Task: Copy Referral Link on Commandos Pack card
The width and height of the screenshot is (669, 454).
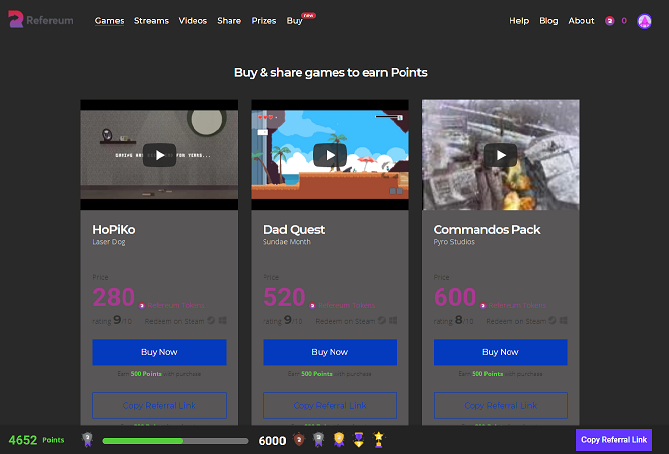Action: 500,405
